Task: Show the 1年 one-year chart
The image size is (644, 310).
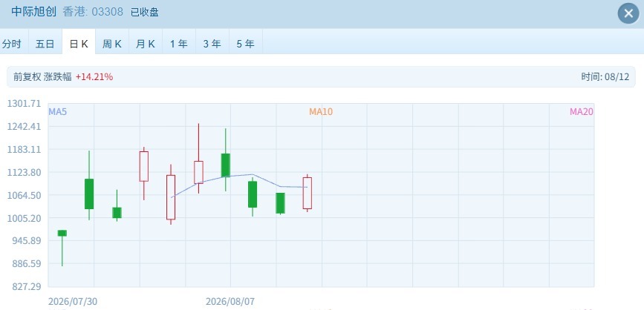Action: [x=179, y=44]
